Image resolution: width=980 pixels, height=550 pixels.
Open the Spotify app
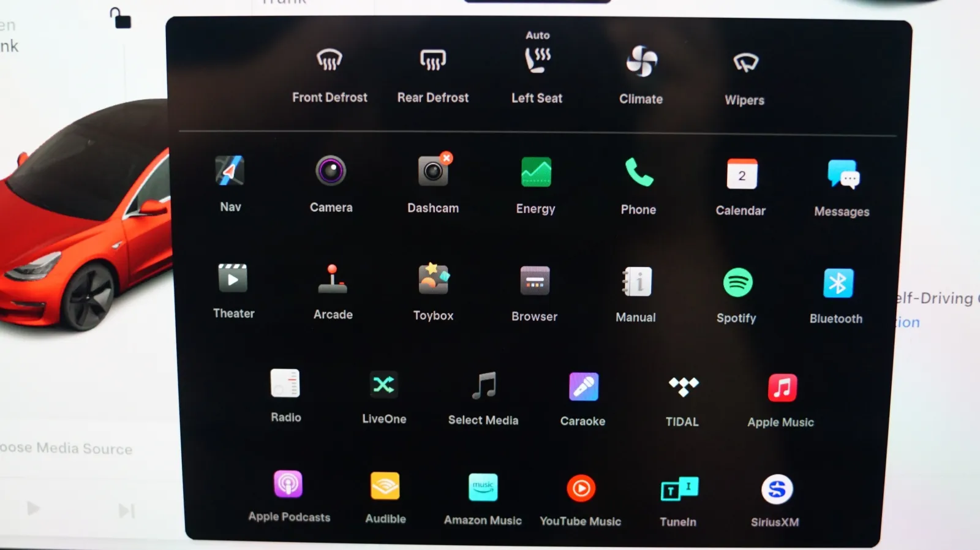737,283
